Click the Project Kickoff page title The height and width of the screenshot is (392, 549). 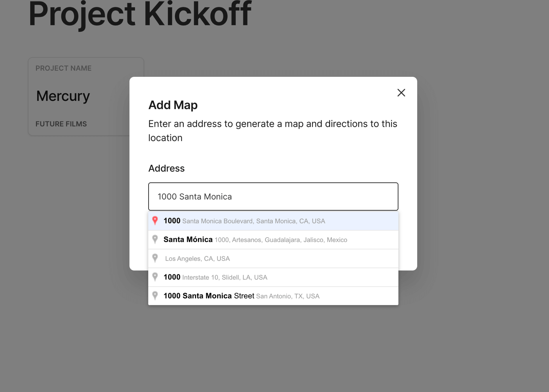click(x=140, y=15)
